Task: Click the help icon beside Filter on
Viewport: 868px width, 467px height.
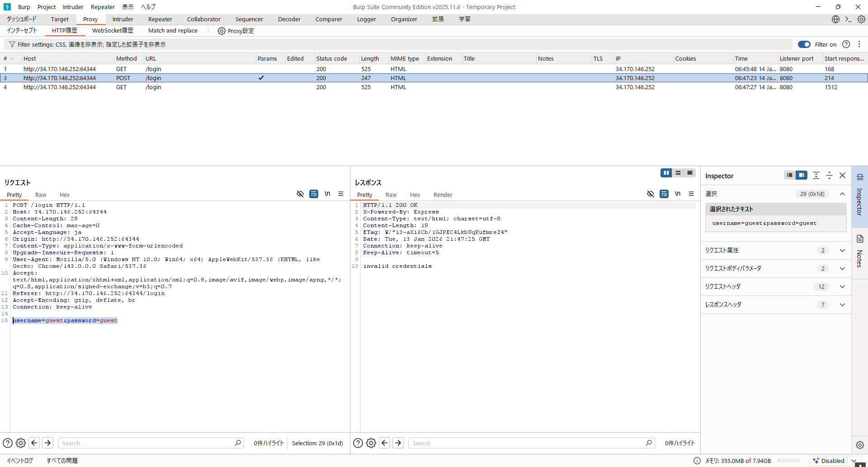Action: coord(846,44)
